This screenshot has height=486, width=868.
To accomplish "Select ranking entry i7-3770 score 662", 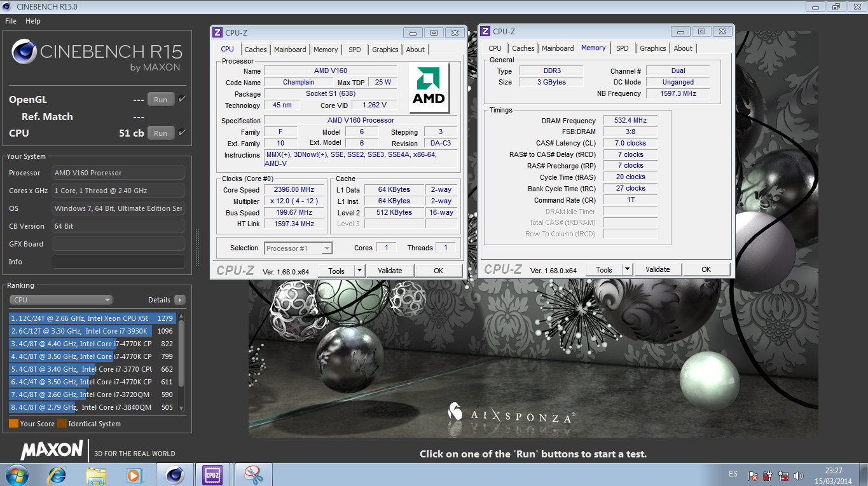I will pos(93,369).
